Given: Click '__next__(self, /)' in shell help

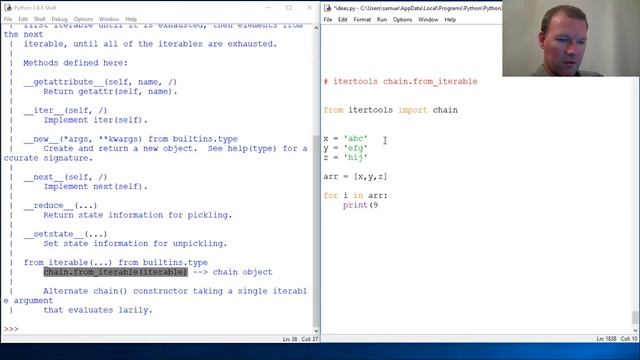Looking at the screenshot, I should (x=65, y=177).
